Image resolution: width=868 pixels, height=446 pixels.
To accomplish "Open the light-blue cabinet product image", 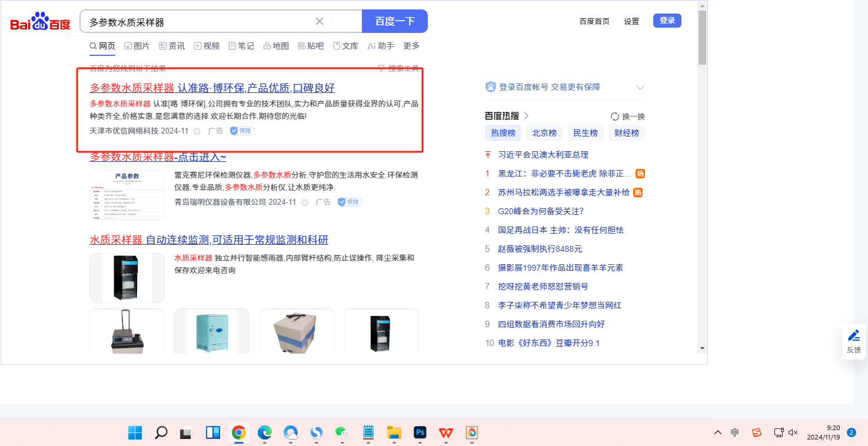I will 212,331.
